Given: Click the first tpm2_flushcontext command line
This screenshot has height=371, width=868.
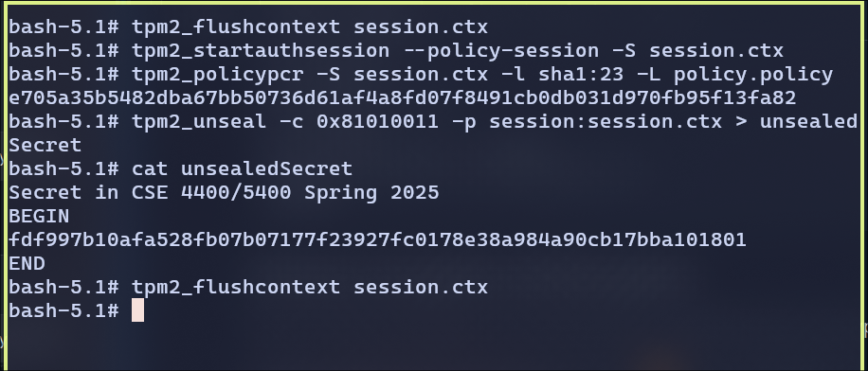Looking at the screenshot, I should tap(248, 27).
